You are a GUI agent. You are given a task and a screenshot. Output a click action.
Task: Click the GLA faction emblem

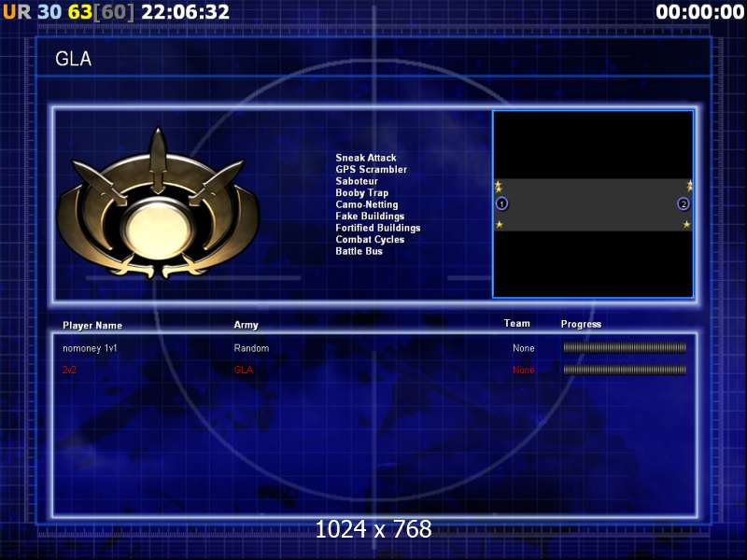point(158,203)
